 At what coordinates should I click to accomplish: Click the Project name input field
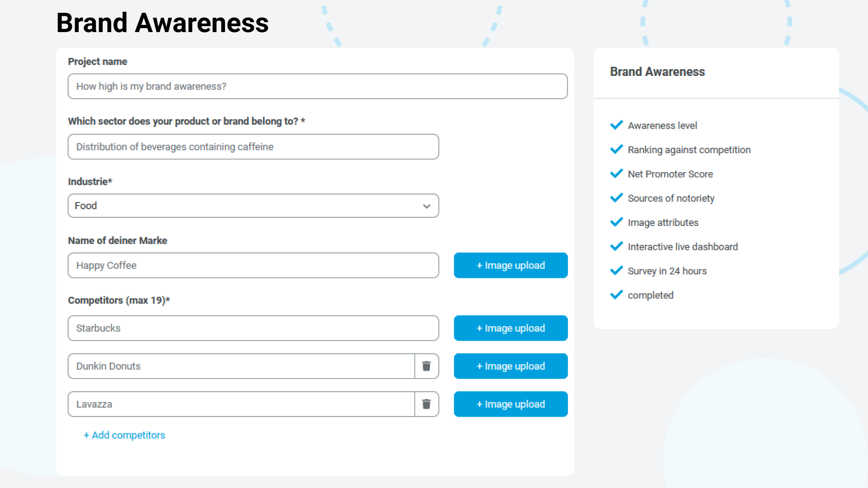[317, 86]
